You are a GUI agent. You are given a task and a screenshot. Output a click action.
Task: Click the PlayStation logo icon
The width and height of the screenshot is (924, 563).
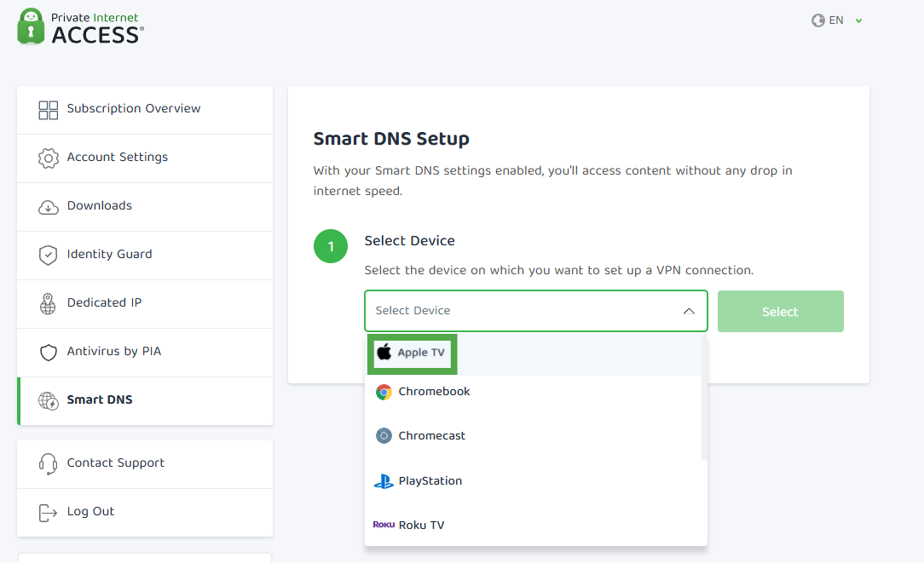384,481
